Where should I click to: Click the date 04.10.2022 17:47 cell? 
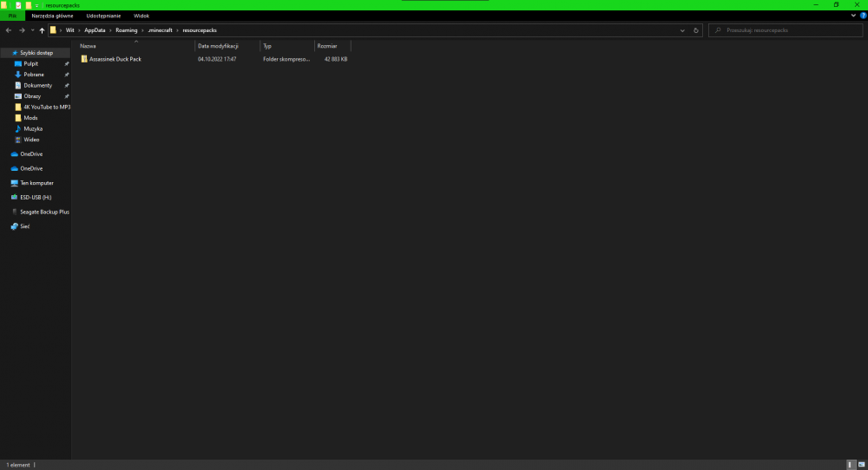[x=217, y=59]
